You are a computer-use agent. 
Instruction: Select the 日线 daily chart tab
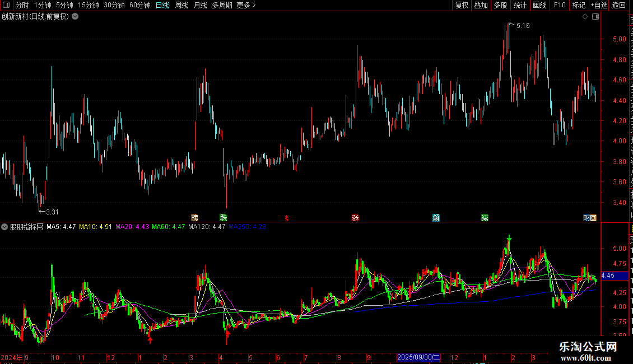[162, 5]
